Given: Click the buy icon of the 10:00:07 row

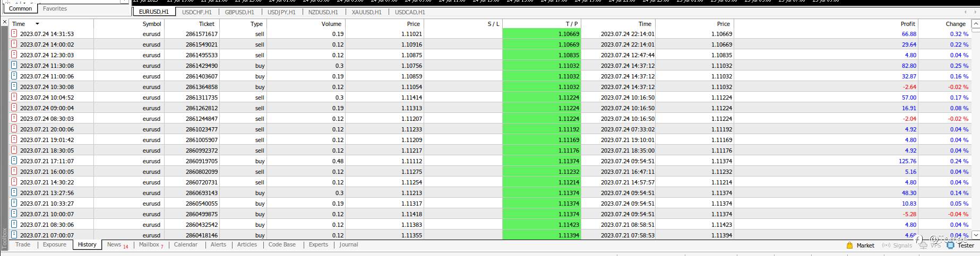Looking at the screenshot, I should [x=14, y=214].
